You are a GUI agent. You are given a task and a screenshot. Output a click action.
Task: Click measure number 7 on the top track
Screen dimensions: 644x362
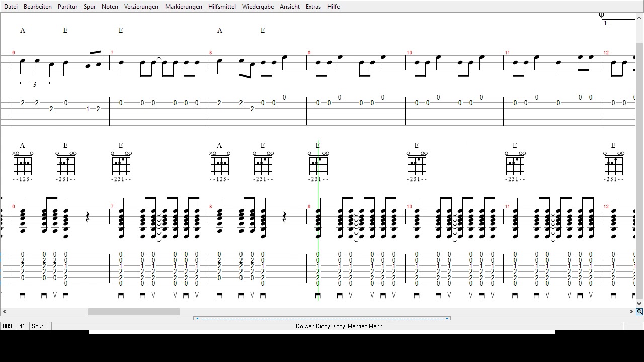(x=112, y=53)
